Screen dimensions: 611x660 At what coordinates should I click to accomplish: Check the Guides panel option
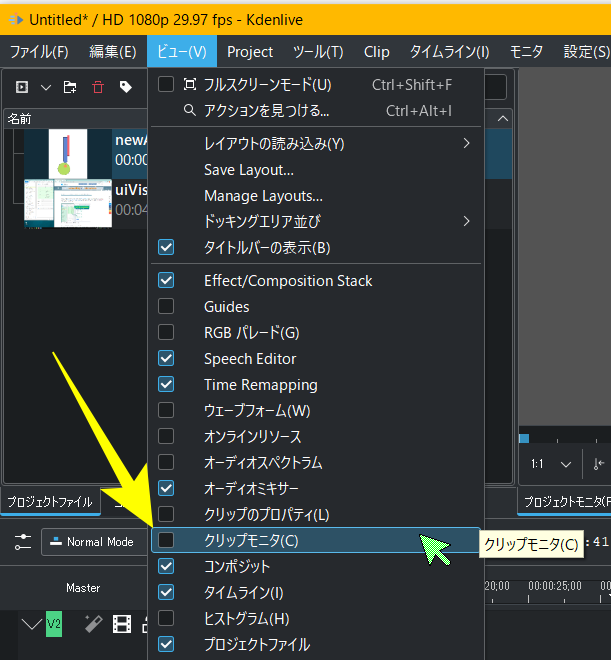166,307
